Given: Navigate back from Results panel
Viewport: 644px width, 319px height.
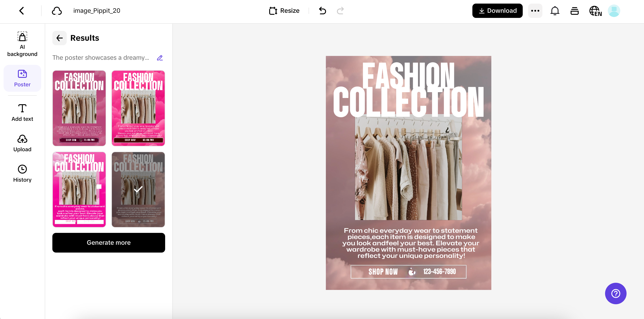Looking at the screenshot, I should pyautogui.click(x=60, y=38).
